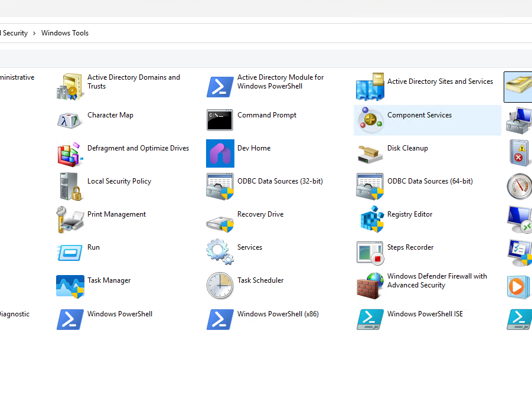The width and height of the screenshot is (532, 399).
Task: Select the Dev Home icon
Action: click(x=220, y=153)
